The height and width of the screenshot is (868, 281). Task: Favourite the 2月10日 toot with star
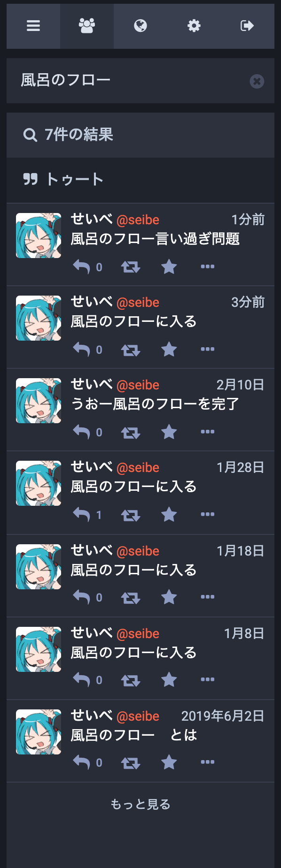point(169,432)
